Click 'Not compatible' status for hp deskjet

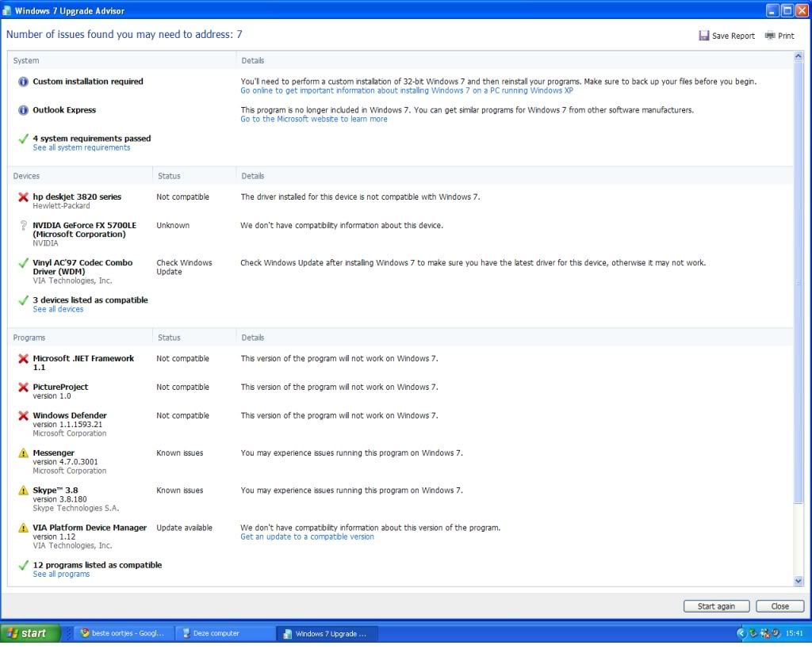[x=183, y=197]
